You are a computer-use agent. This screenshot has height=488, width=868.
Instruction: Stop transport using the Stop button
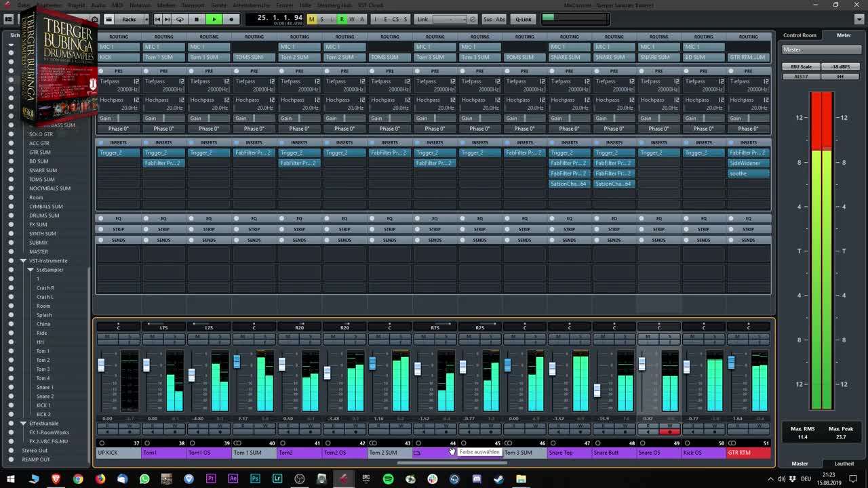click(197, 19)
